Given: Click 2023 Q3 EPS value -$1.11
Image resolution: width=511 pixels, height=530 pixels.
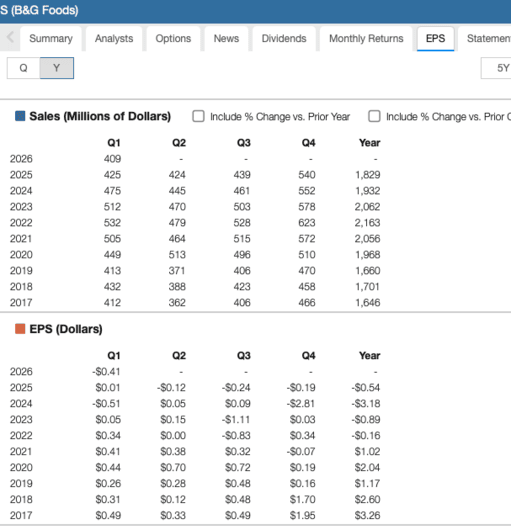Looking at the screenshot, I should [x=236, y=419].
